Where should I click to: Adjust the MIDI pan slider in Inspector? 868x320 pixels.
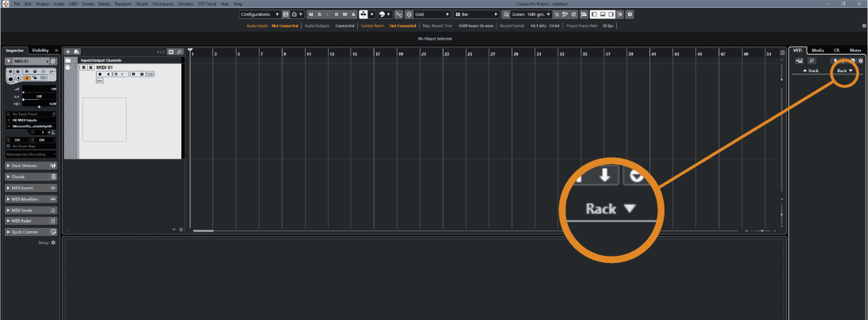[40, 97]
